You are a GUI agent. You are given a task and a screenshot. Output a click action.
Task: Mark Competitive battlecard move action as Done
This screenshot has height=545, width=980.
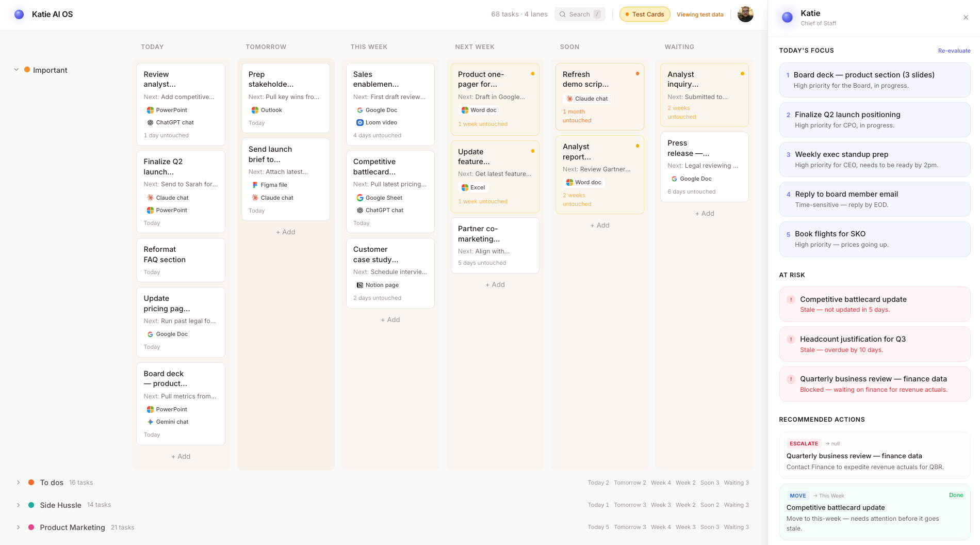pos(956,495)
